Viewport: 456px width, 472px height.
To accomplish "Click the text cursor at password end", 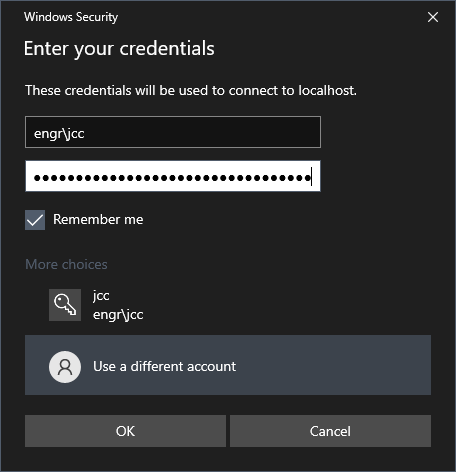I will (311, 177).
